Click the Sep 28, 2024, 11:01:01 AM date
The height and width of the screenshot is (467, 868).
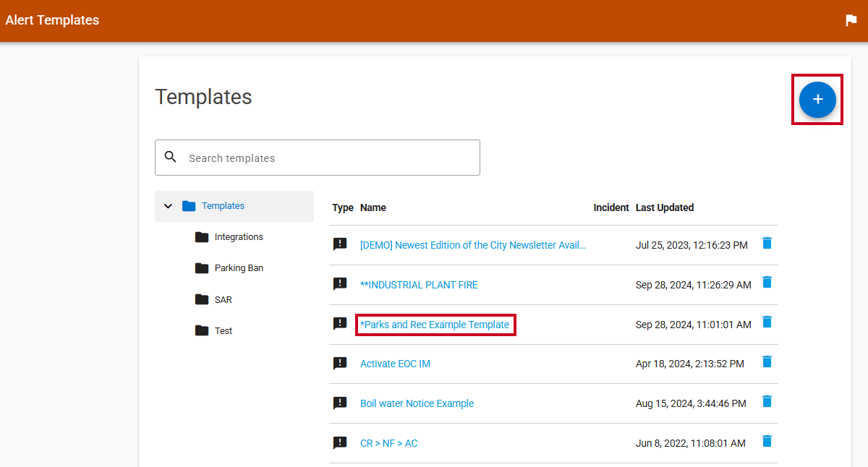pyautogui.click(x=693, y=325)
